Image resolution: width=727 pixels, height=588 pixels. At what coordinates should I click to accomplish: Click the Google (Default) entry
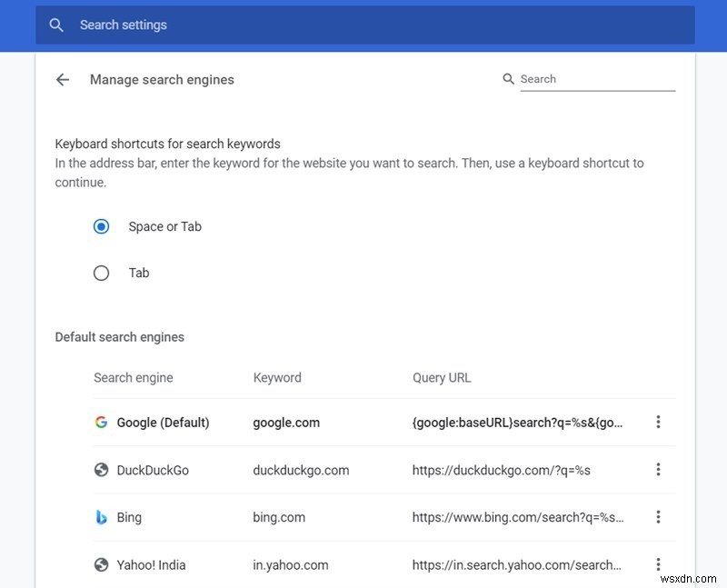pos(164,422)
